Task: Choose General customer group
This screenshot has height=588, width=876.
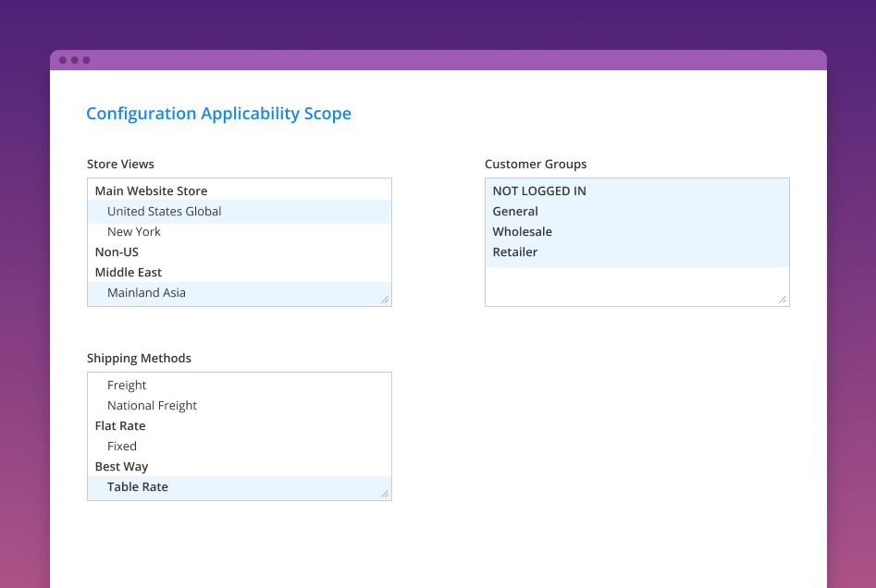Action: pos(515,212)
